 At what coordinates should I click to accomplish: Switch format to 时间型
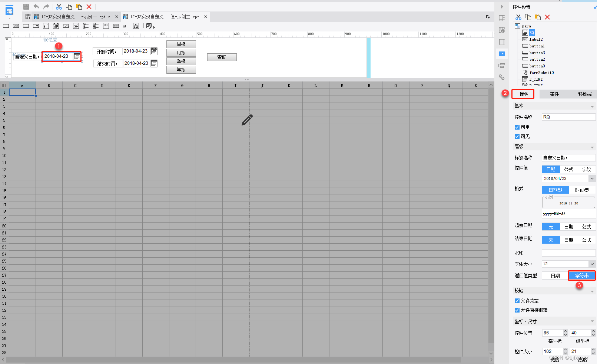click(x=582, y=190)
